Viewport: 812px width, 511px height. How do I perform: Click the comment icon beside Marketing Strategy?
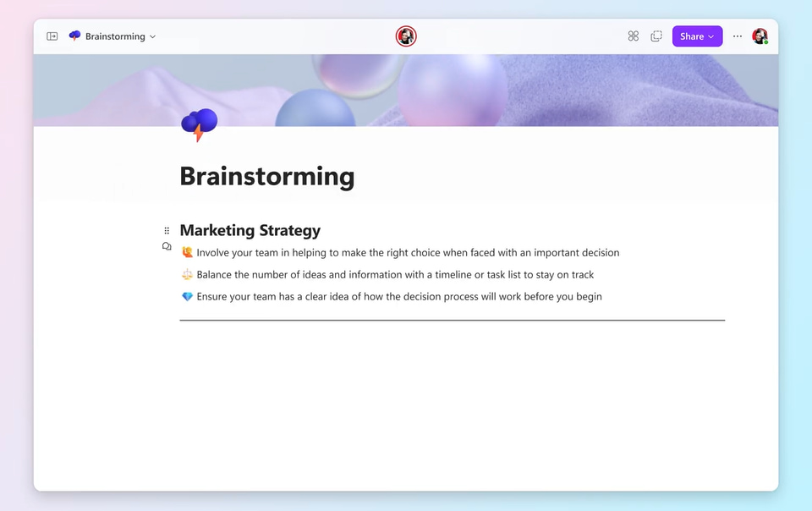(167, 246)
